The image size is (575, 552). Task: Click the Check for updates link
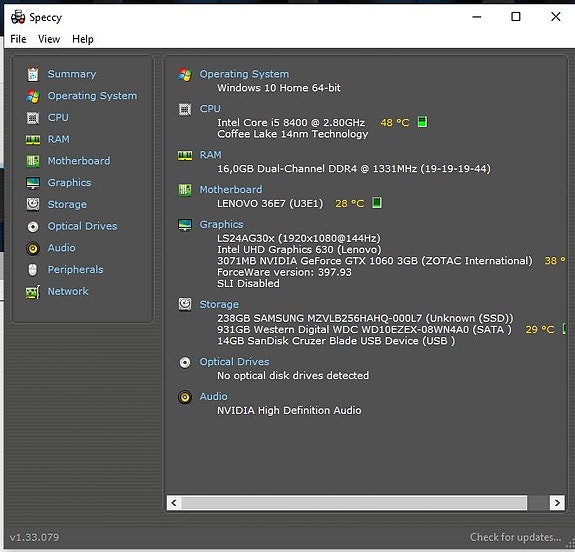pyautogui.click(x=515, y=537)
